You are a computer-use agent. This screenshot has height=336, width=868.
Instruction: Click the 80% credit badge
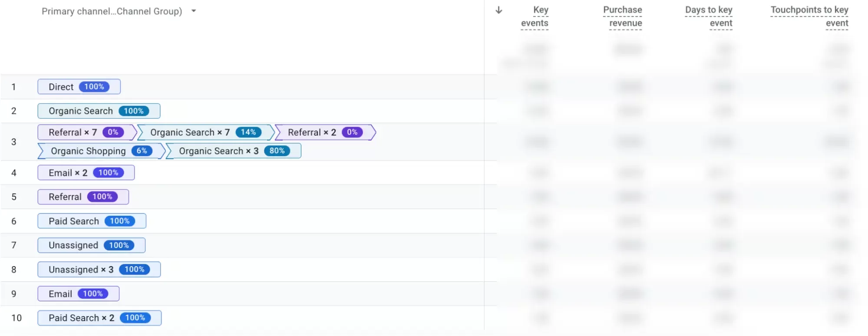point(277,151)
